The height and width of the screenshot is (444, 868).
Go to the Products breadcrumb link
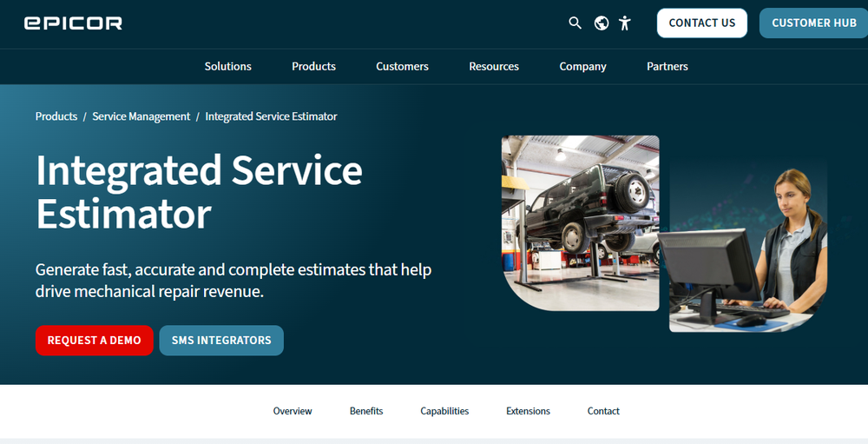pos(56,116)
